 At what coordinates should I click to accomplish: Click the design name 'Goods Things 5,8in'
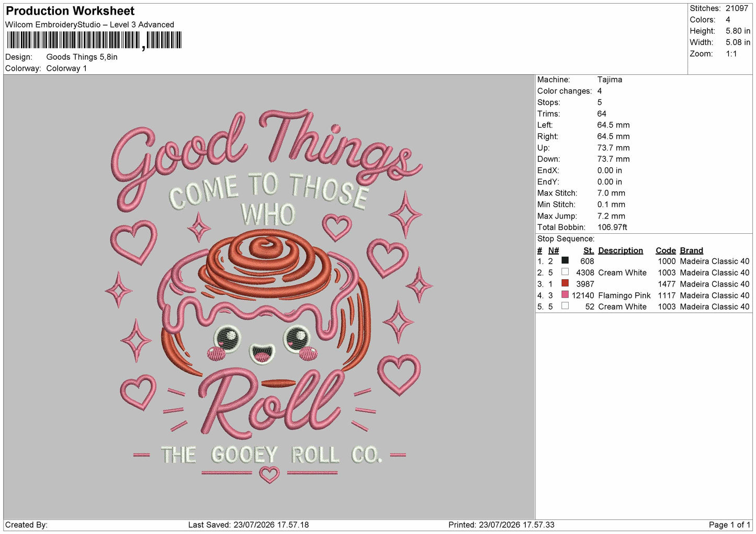[x=82, y=57]
